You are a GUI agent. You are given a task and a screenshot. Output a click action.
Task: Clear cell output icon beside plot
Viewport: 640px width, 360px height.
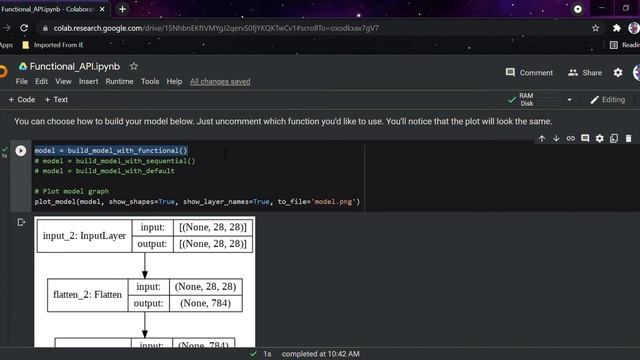(21, 222)
